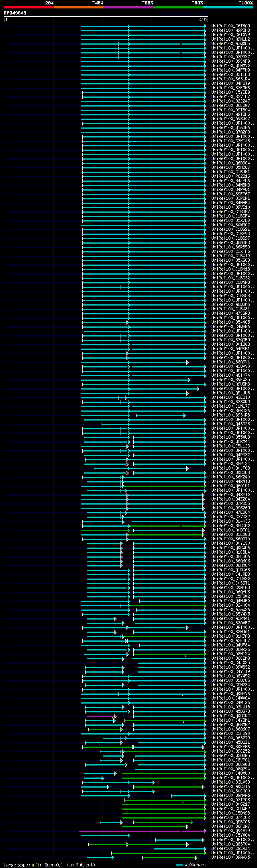Select hit label UniRef100_O22247

click(x=230, y=101)
